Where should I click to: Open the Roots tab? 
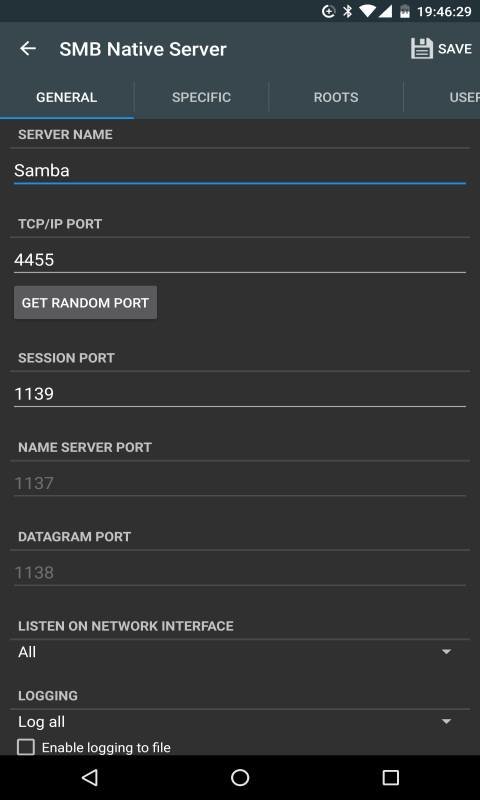point(336,97)
